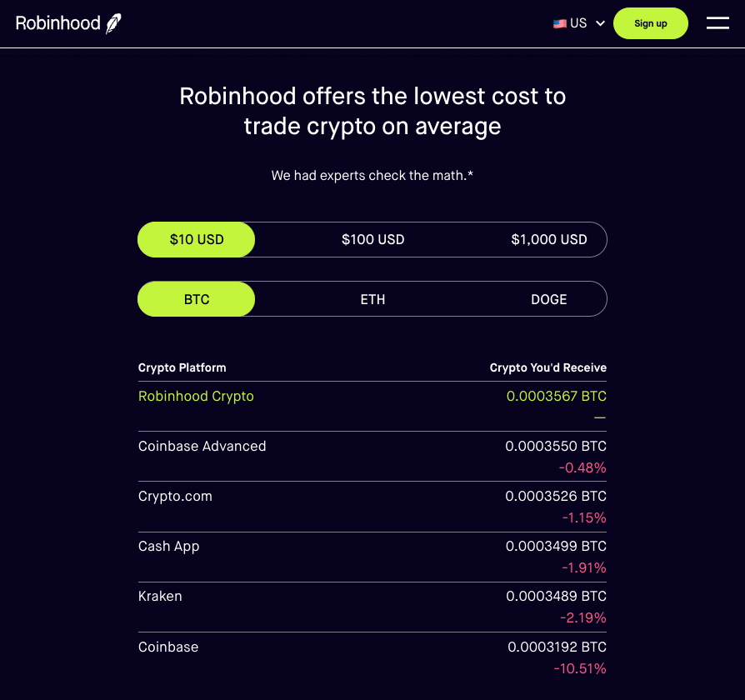Click the Coinbase Advanced platform row
The width and height of the screenshot is (745, 700).
(372, 456)
